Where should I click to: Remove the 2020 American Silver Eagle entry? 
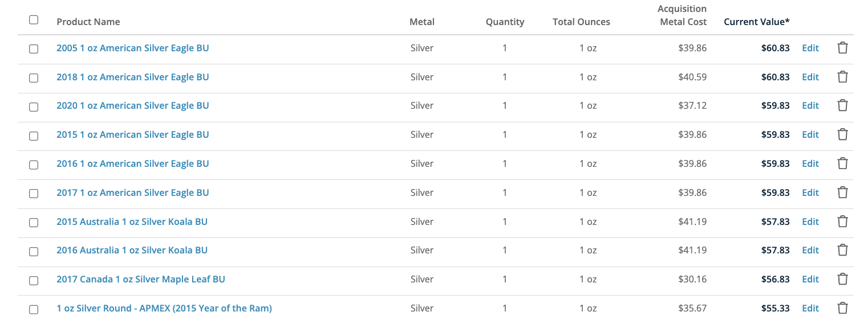click(842, 105)
